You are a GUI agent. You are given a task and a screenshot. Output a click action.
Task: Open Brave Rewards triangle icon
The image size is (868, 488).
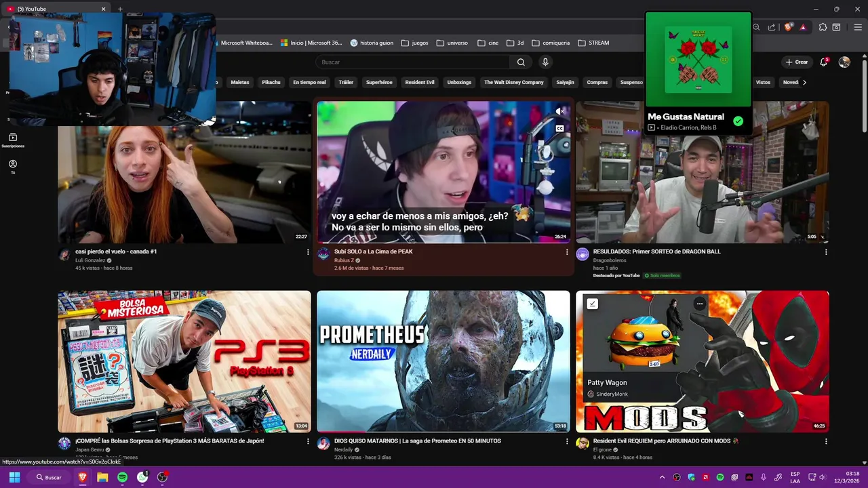click(803, 27)
